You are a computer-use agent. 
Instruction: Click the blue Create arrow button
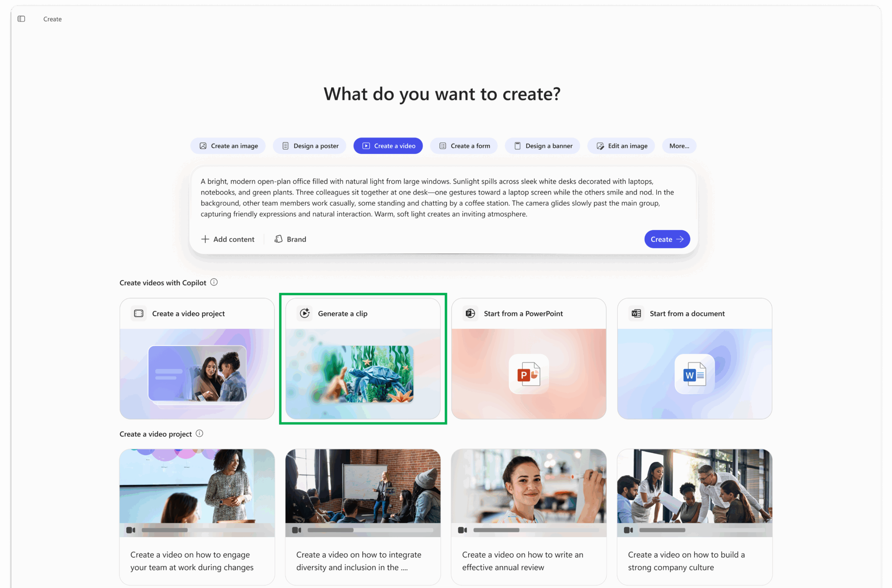(x=667, y=239)
